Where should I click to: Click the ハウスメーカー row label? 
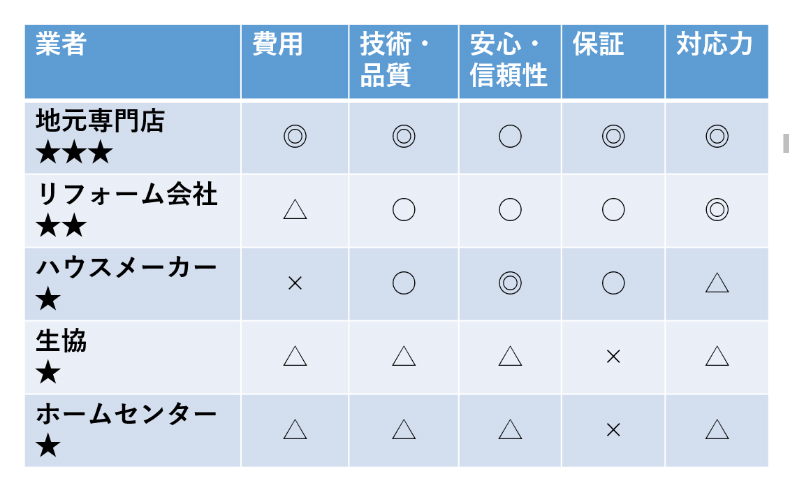click(126, 267)
